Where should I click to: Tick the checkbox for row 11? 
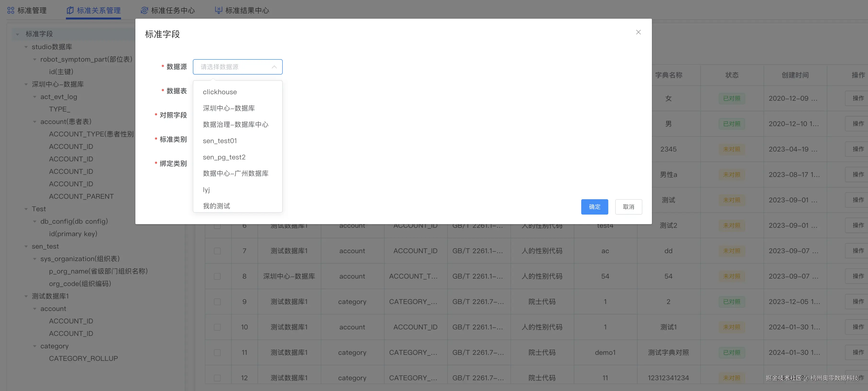[x=217, y=353]
